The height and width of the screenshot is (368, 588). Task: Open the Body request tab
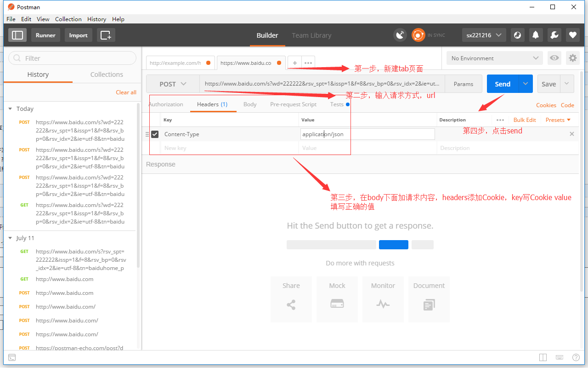pyautogui.click(x=250, y=104)
